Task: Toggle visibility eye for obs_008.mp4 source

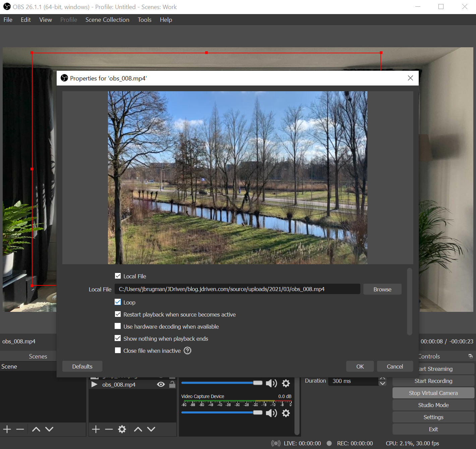Action: point(161,384)
